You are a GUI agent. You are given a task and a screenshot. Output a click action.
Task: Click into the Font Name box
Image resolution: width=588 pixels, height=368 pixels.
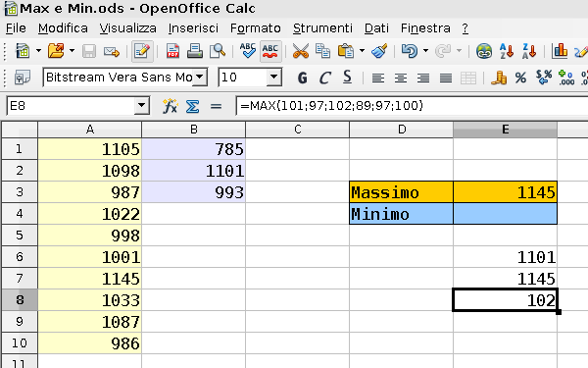point(119,78)
